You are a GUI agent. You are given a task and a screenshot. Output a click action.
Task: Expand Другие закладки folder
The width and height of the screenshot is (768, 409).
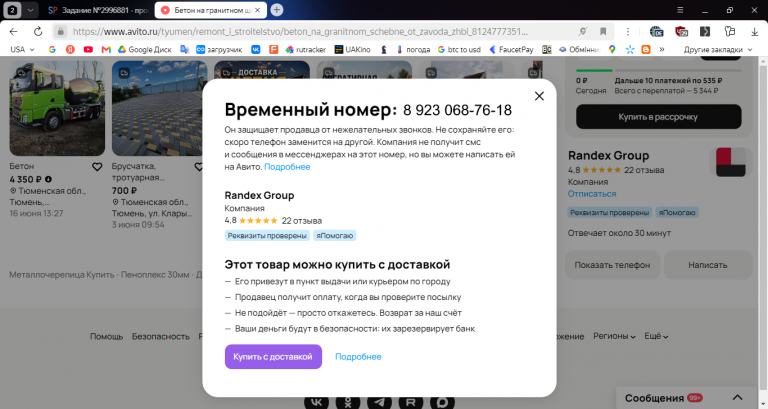tap(718, 49)
